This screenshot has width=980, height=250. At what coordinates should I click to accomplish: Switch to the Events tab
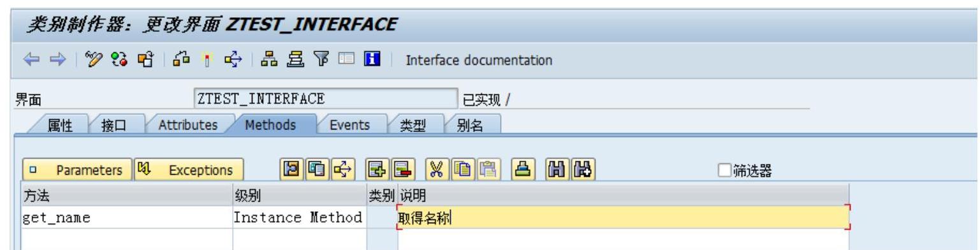[349, 125]
